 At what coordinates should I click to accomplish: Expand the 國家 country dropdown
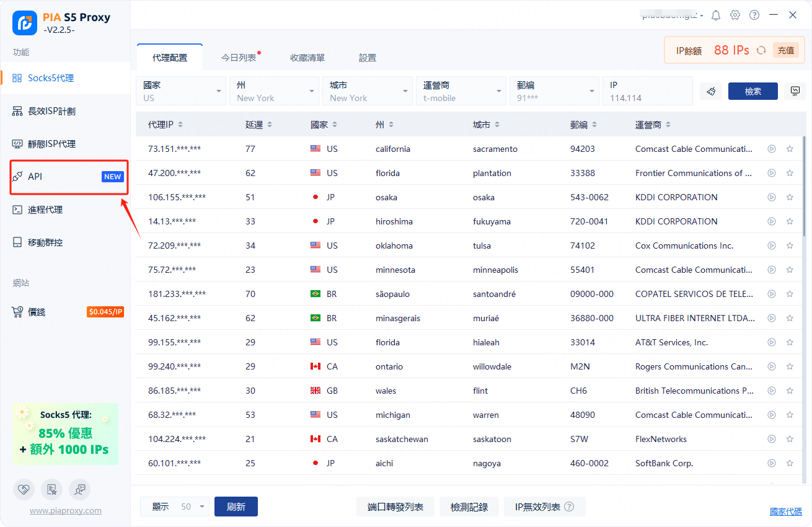[180, 91]
